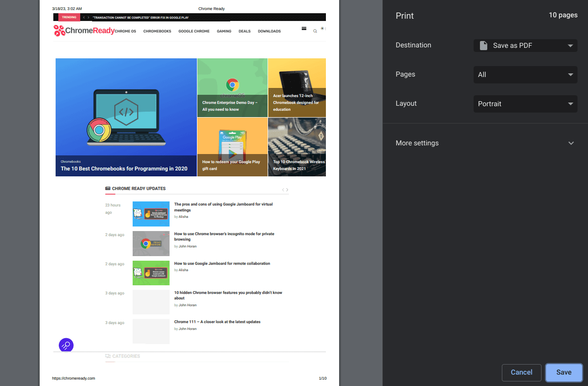Click the 10 pages count text
The width and height of the screenshot is (588, 386).
pyautogui.click(x=563, y=15)
